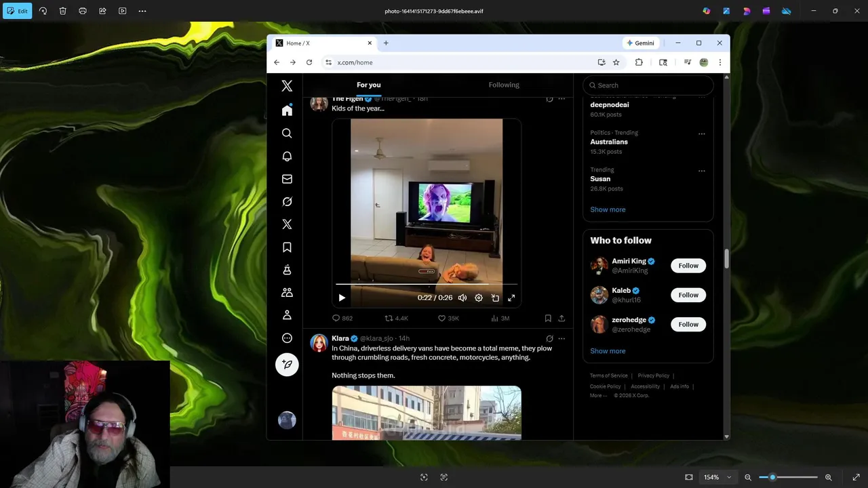The height and width of the screenshot is (488, 868).
Task: Open Notifications with the bell icon
Action: 287,157
